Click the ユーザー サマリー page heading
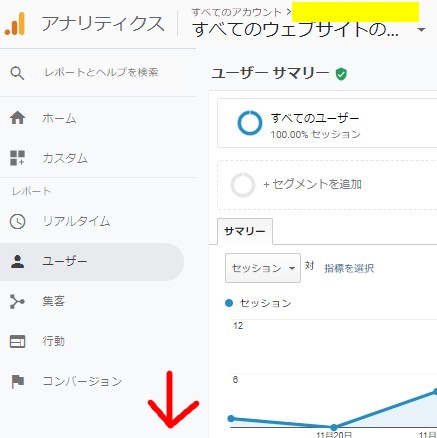This screenshot has height=438, width=437. [270, 73]
